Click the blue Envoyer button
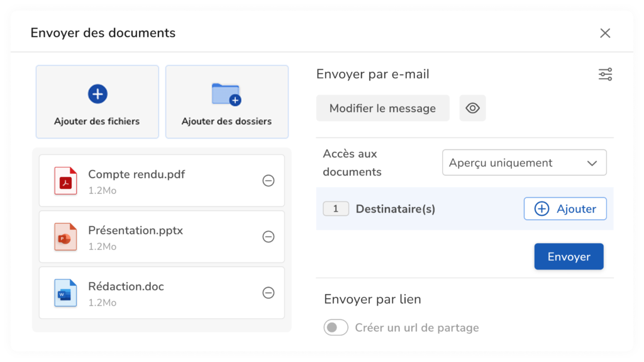 pyautogui.click(x=569, y=256)
